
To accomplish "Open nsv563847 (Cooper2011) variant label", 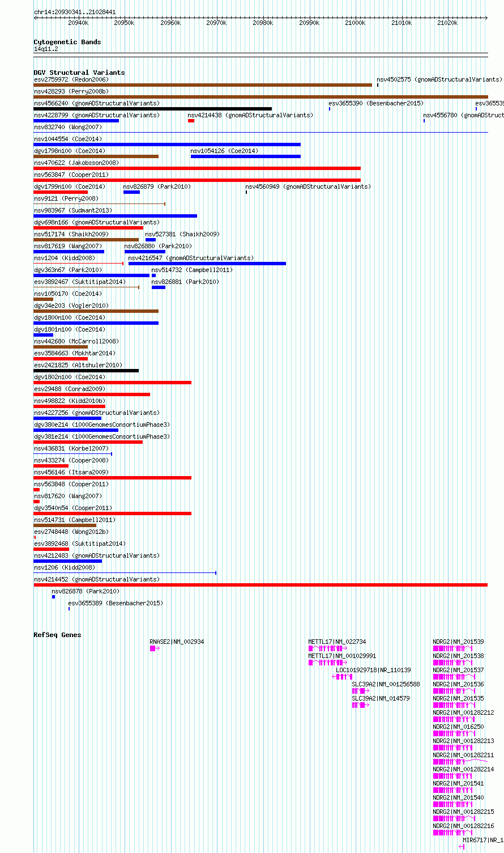I will pos(71,175).
